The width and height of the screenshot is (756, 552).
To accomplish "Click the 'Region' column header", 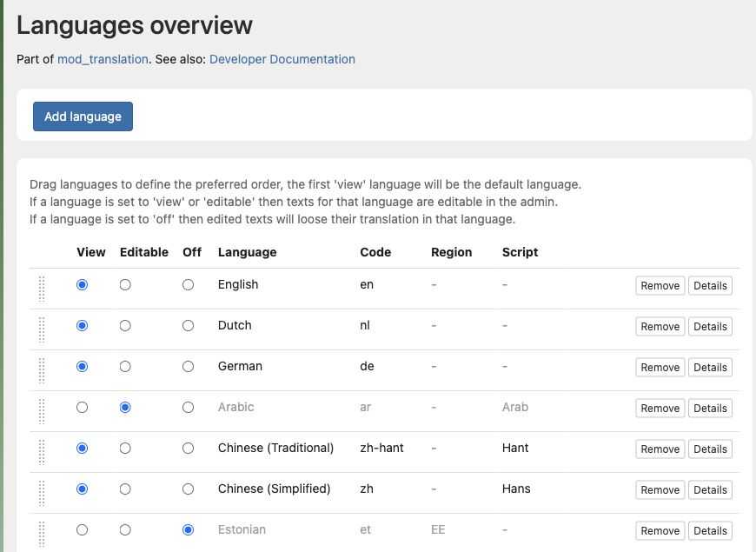I will click(451, 252).
